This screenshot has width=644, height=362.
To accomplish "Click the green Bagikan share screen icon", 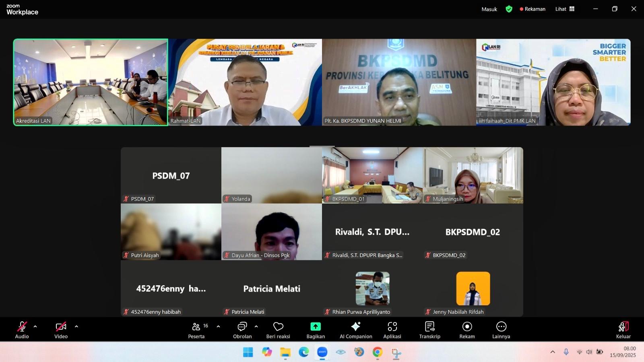I will (316, 327).
